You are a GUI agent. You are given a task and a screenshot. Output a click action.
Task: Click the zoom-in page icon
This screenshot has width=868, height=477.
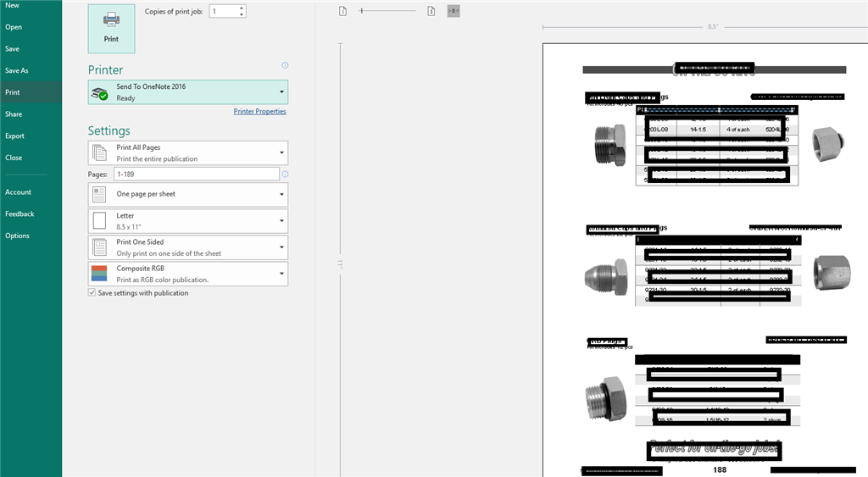pos(431,11)
